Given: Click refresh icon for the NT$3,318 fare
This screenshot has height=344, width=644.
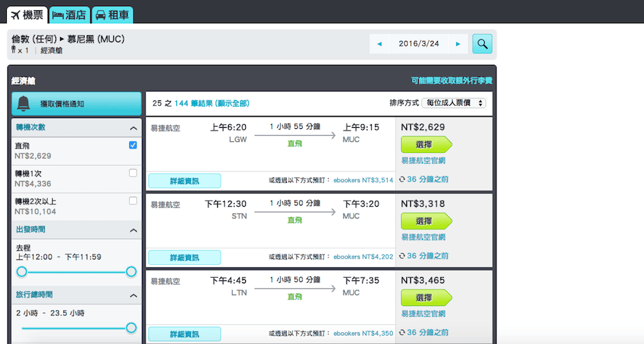Looking at the screenshot, I should pyautogui.click(x=402, y=256).
